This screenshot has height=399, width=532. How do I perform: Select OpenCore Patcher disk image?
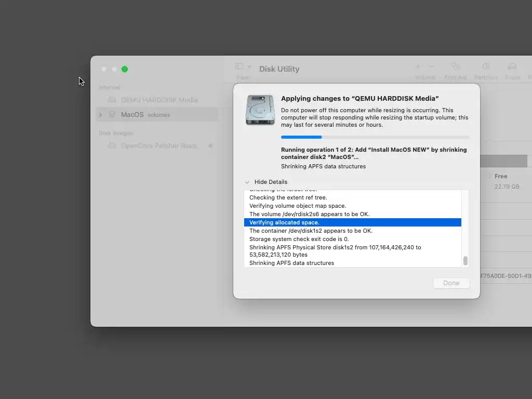coord(158,145)
